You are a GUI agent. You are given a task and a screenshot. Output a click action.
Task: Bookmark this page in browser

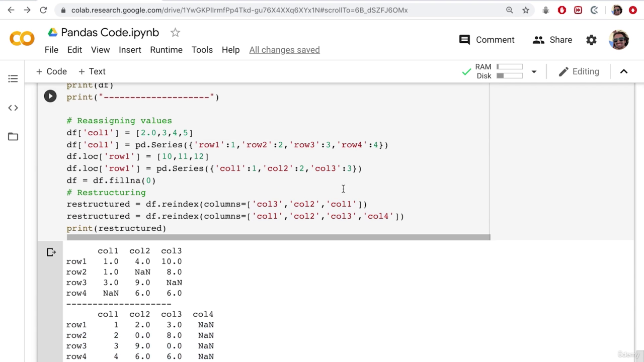click(526, 10)
